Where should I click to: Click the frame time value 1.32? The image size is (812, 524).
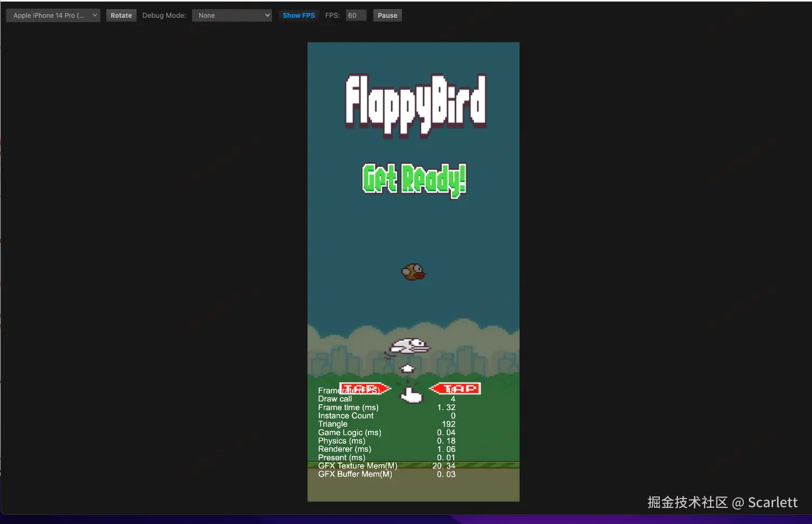click(446, 407)
